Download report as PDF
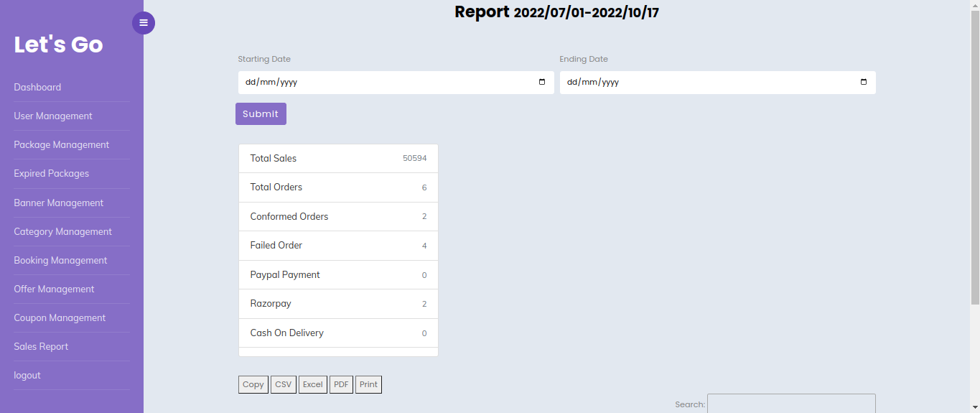This screenshot has width=980, height=413. click(341, 384)
